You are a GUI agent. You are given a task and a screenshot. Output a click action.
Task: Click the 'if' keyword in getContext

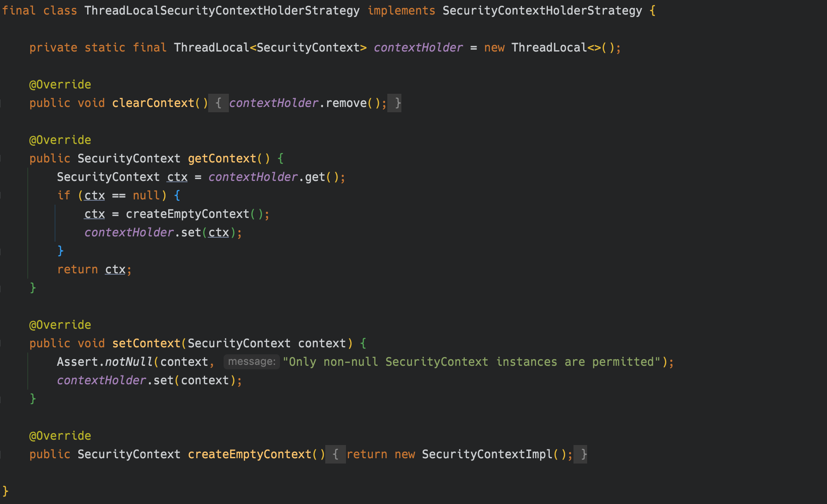64,195
